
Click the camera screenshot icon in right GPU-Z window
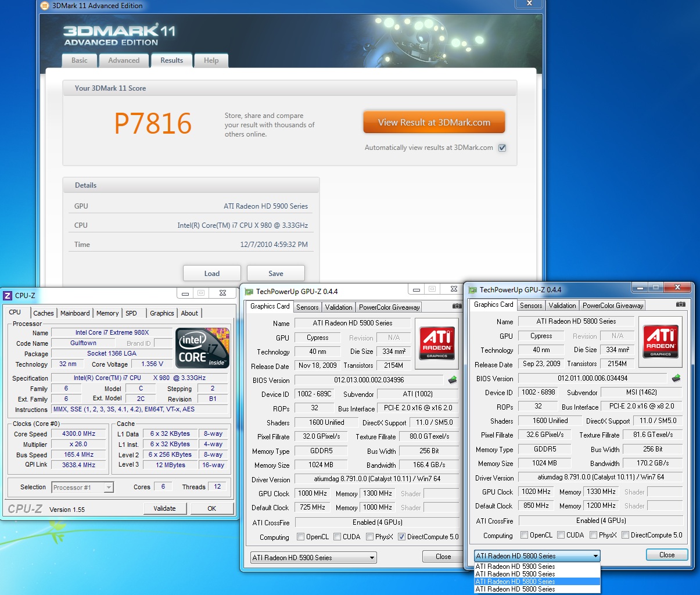(x=681, y=304)
